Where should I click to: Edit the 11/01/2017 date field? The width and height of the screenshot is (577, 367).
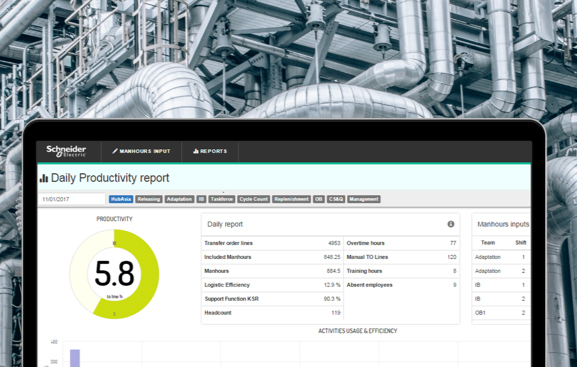point(71,199)
